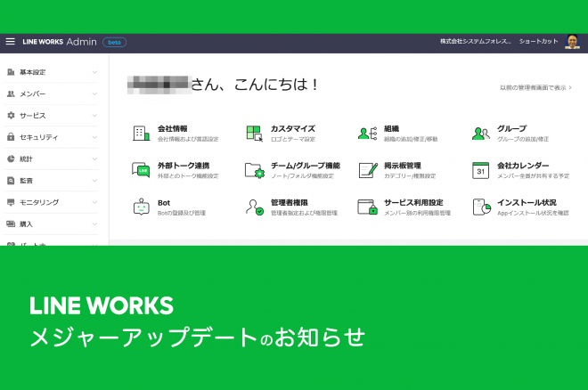Image resolution: width=588 pixels, height=390 pixels.
Task: Click the user avatar in header
Action: point(572,42)
